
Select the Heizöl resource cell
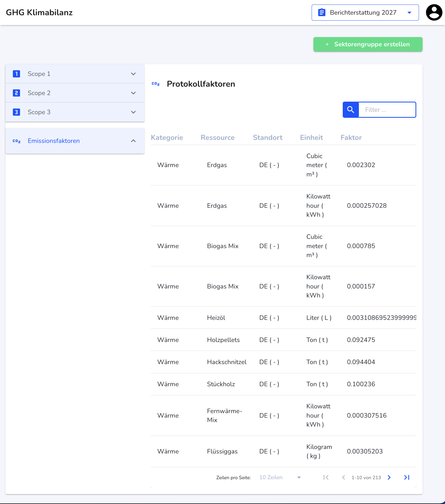coord(216,318)
